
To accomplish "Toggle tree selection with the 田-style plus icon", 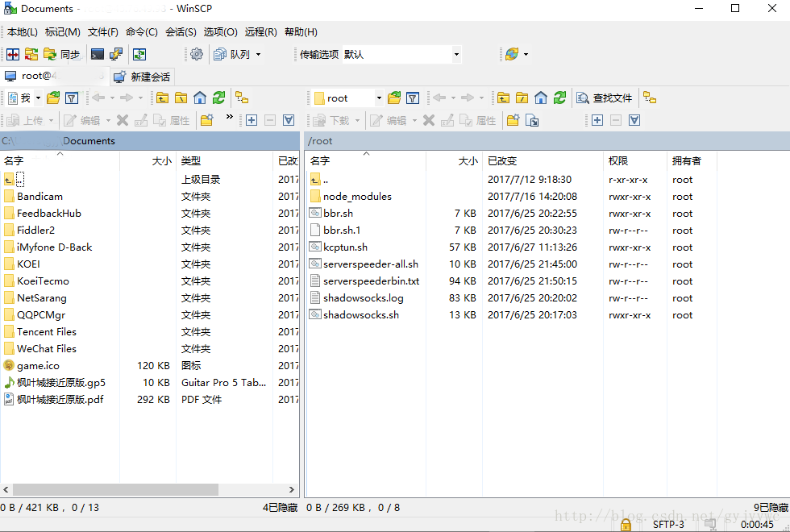I will (x=251, y=119).
